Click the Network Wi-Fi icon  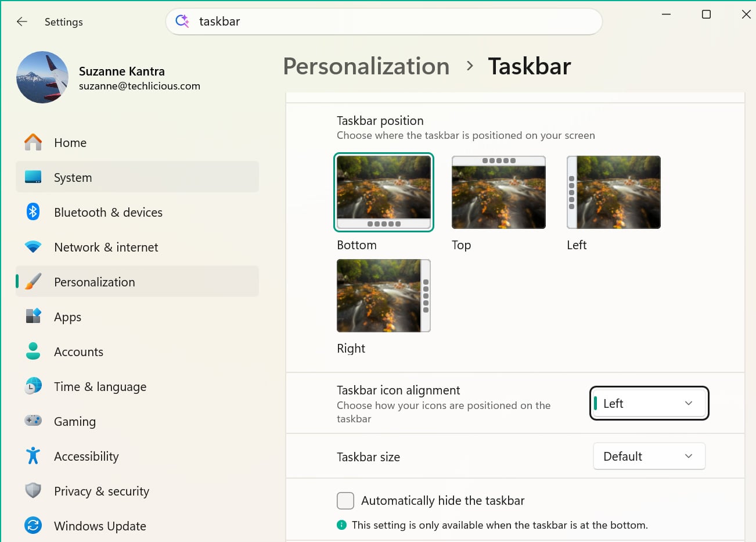(33, 247)
